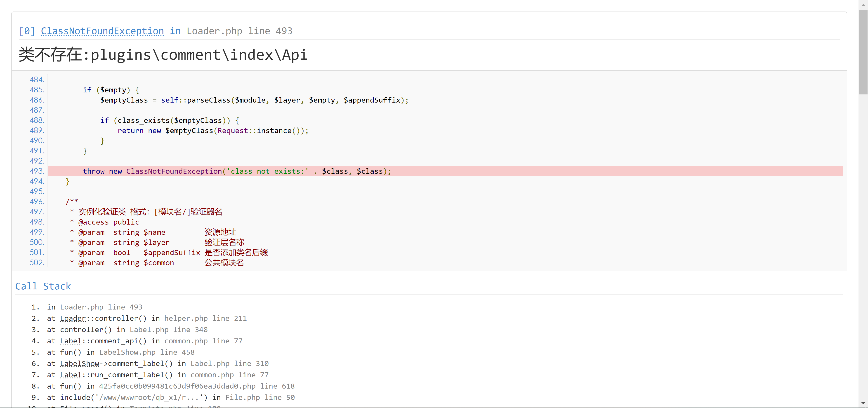
Task: Click code line 488 class_exists check
Action: [x=170, y=120]
